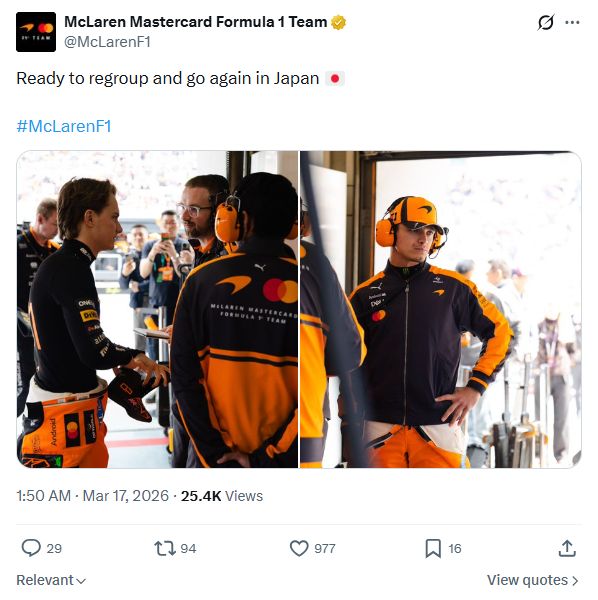Open the McLaren team profile avatar
This screenshot has height=600, width=598.
coord(36,32)
